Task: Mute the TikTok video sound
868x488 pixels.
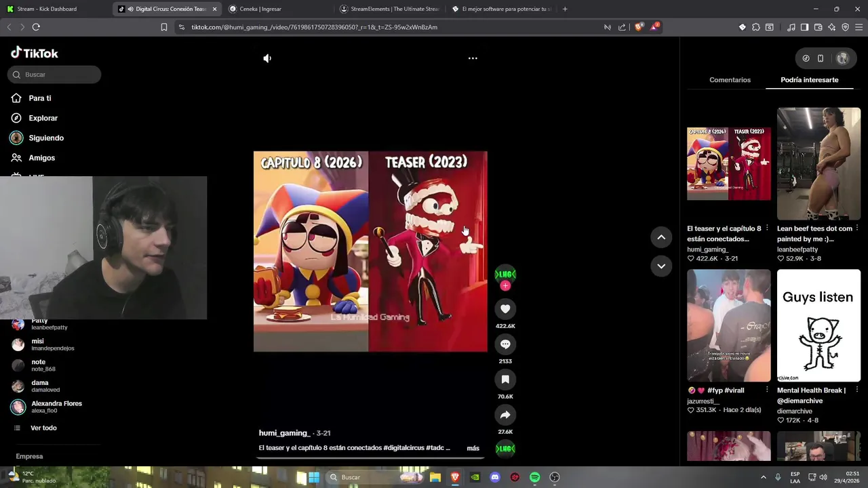Action: click(267, 58)
